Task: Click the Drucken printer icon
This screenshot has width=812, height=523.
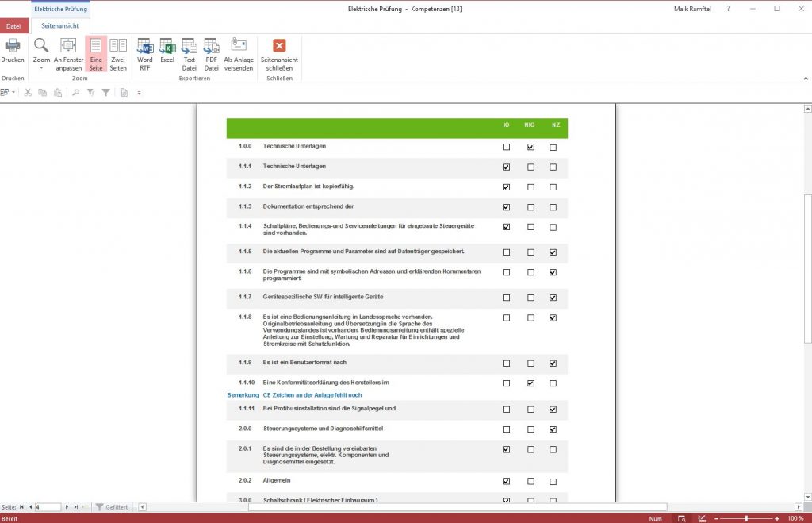Action: coord(13,46)
